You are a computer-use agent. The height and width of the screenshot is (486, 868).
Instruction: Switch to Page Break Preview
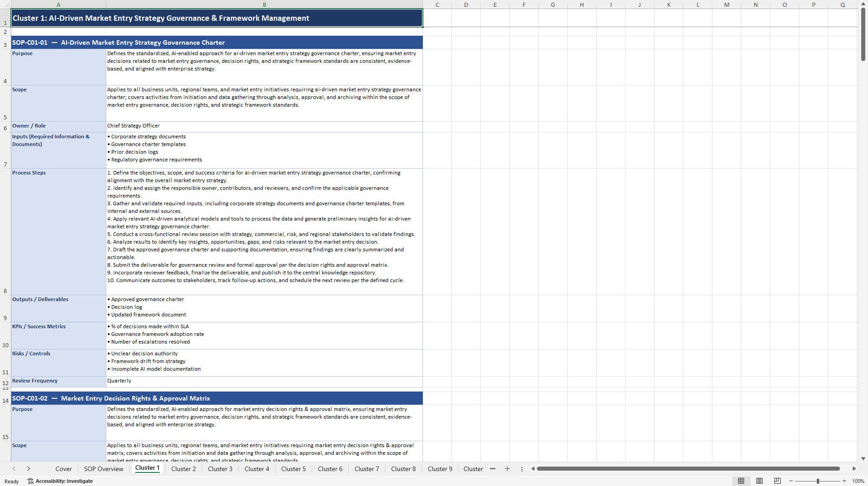pyautogui.click(x=778, y=481)
